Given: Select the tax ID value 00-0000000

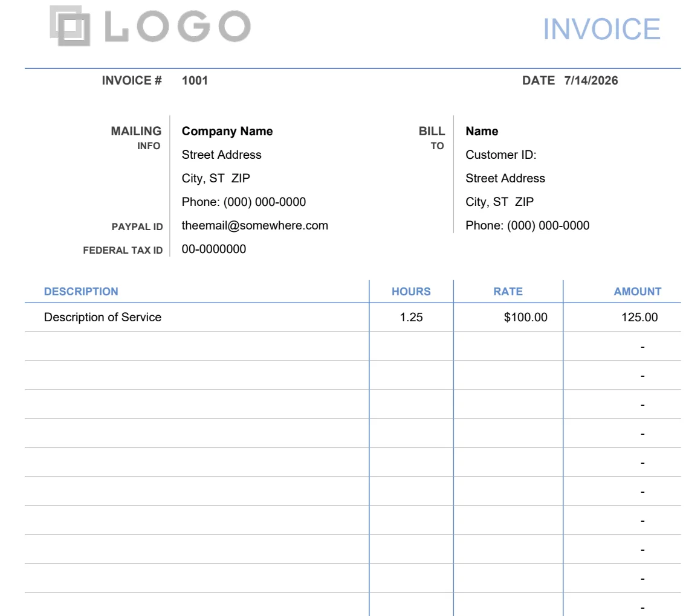Looking at the screenshot, I should pyautogui.click(x=213, y=249).
